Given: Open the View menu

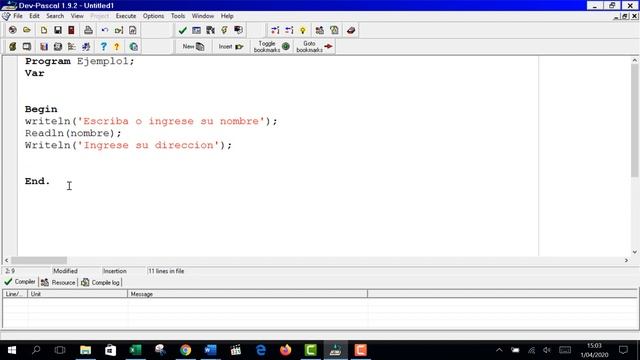Looking at the screenshot, I should (77, 16).
